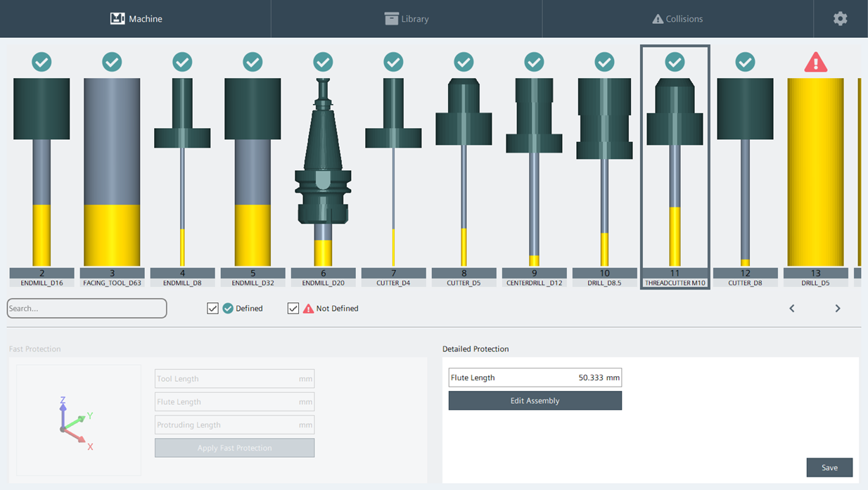
Task: Click slot number 7 header
Action: point(393,273)
